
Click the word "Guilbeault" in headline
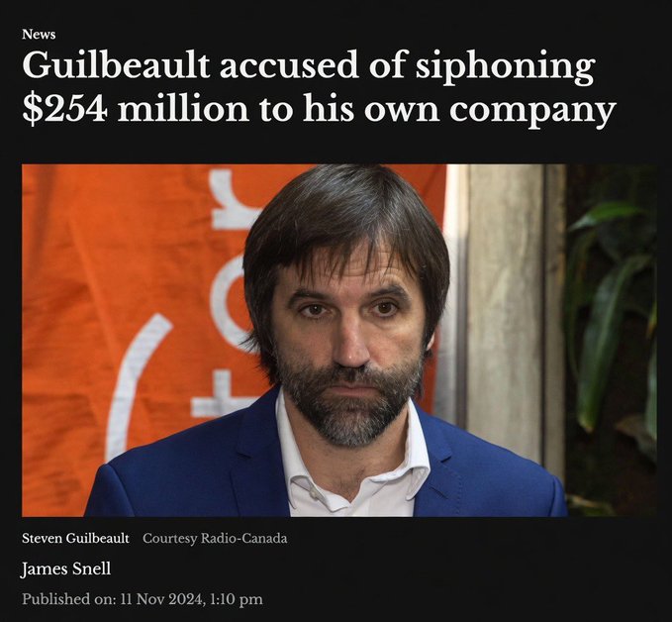116,65
